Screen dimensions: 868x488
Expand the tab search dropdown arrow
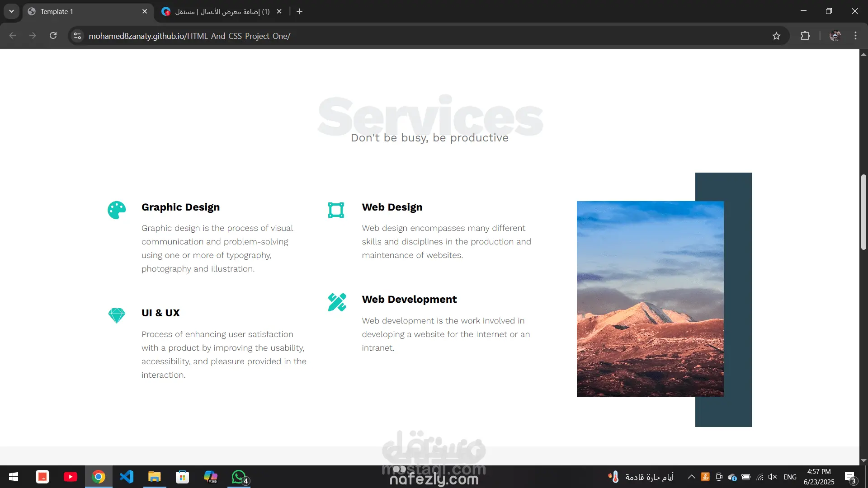pyautogui.click(x=11, y=11)
